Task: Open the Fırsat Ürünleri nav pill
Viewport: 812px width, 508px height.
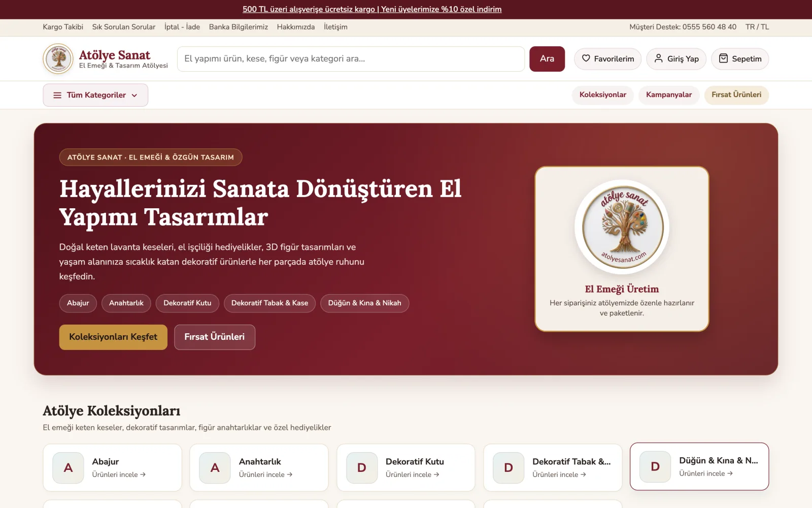Action: coord(736,95)
